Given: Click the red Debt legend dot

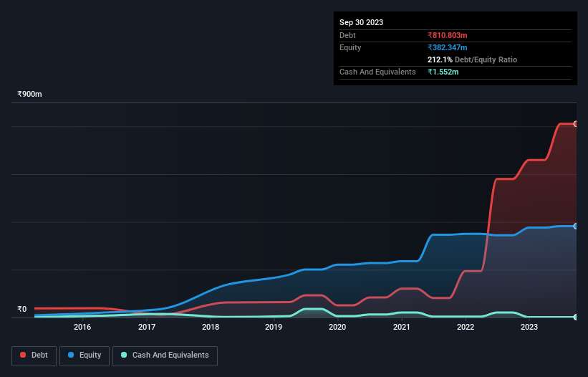Looking at the screenshot, I should 23,355.
